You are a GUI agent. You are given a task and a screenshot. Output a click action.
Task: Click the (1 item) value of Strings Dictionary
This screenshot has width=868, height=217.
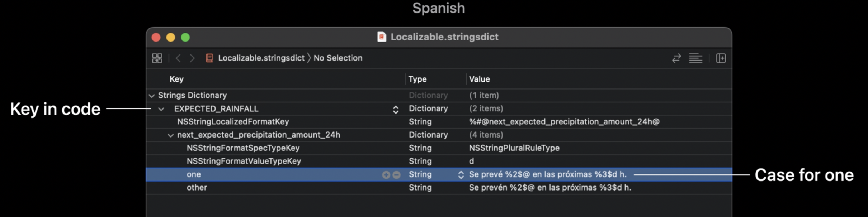[x=484, y=95]
